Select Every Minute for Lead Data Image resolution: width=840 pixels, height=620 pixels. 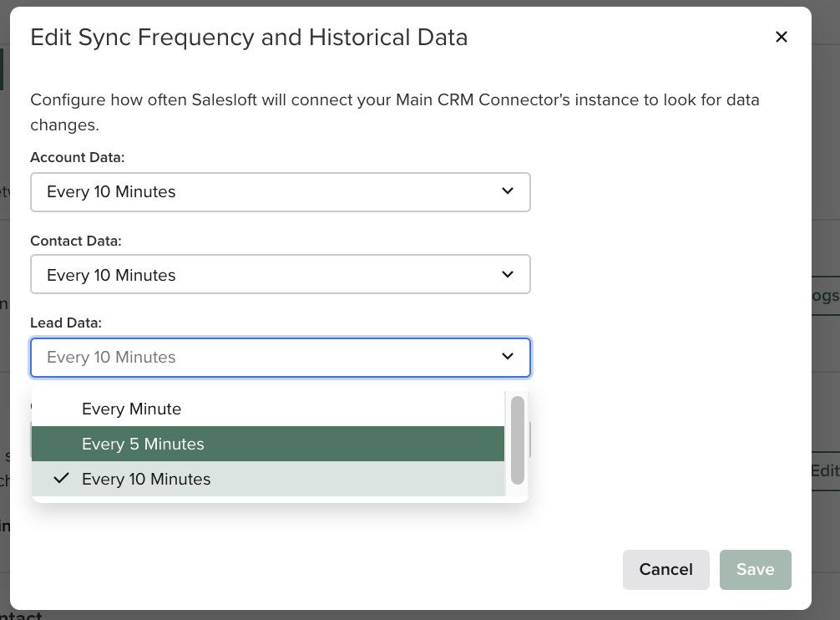pos(131,409)
